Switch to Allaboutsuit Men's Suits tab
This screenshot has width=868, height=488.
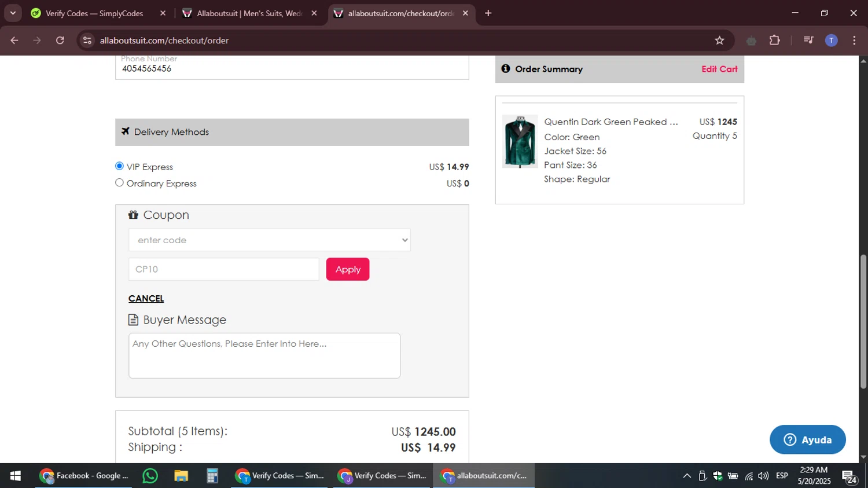click(249, 13)
